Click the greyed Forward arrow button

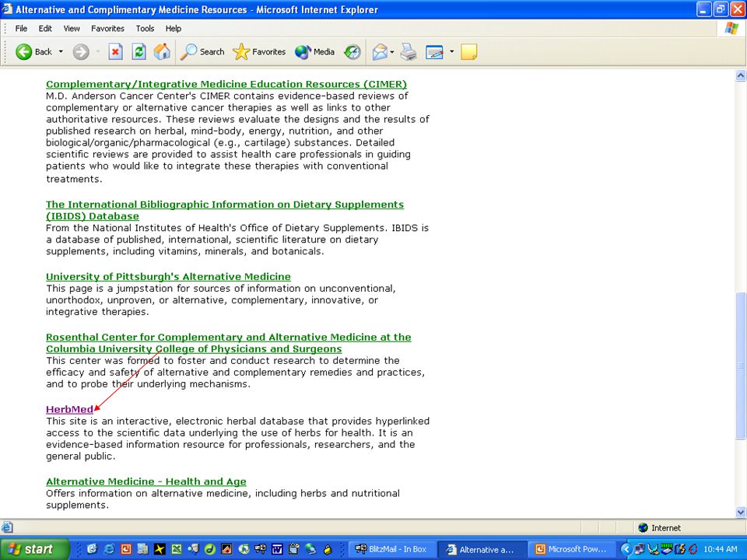[80, 51]
